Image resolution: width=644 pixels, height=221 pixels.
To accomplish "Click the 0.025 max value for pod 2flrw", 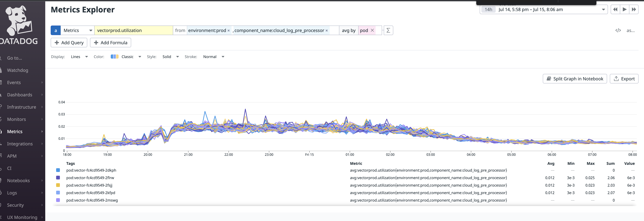I will 590,178.
